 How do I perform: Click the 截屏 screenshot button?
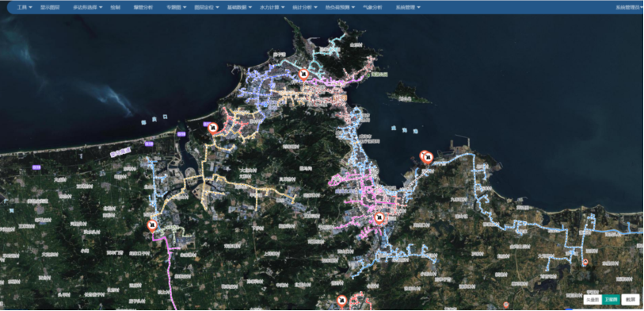[631, 299]
